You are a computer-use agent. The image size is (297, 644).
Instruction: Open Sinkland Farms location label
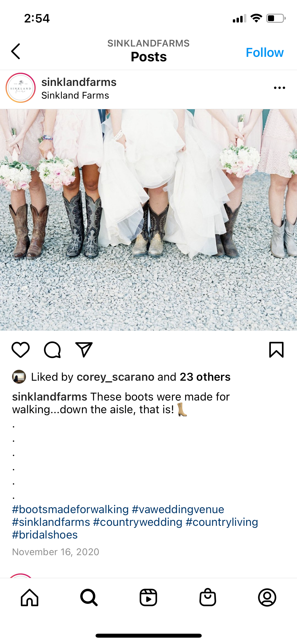[x=75, y=95]
